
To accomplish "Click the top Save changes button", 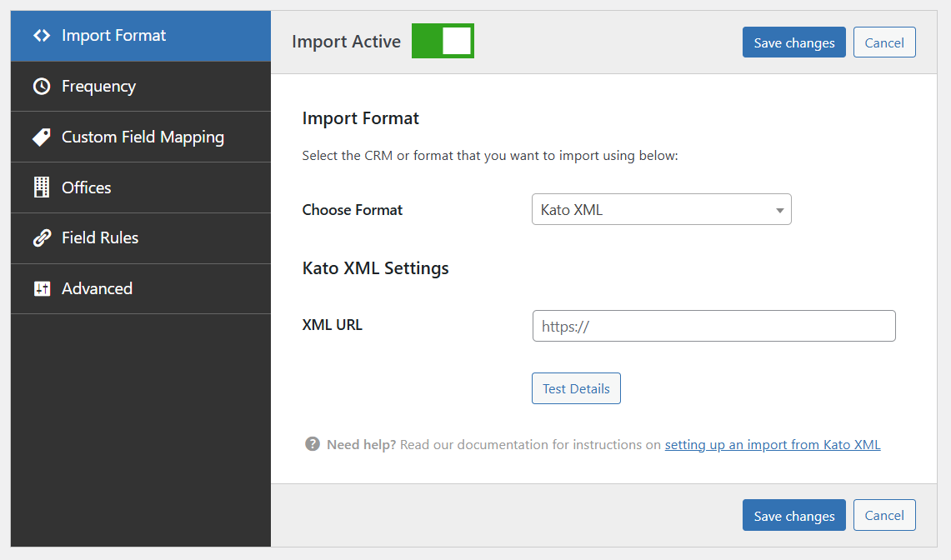I will point(793,42).
